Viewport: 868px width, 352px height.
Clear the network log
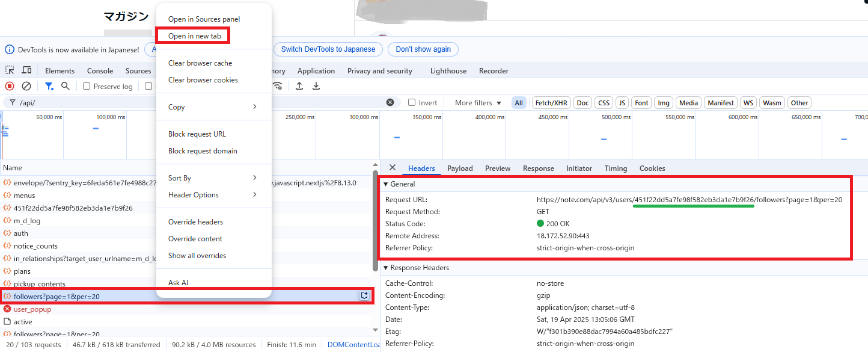click(x=26, y=86)
